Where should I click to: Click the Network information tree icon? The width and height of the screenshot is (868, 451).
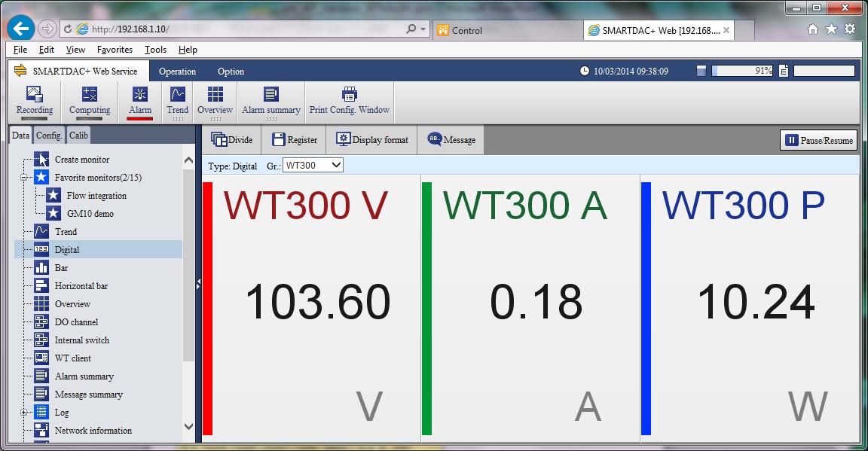(41, 430)
